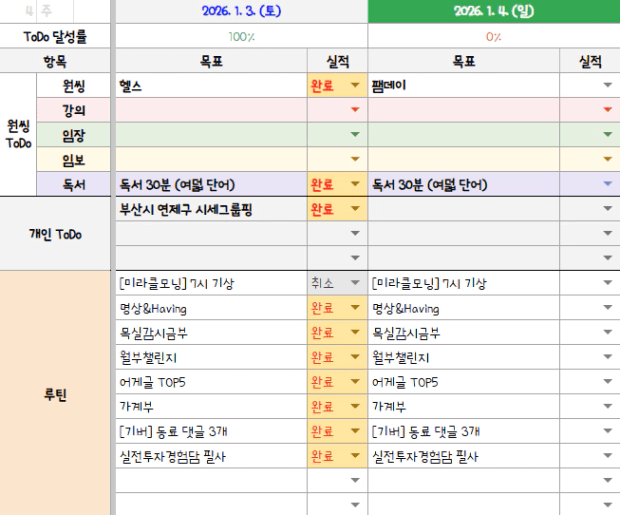Image resolution: width=620 pixels, height=515 pixels.
Task: Click the green 임장 category label
Action: point(74,135)
